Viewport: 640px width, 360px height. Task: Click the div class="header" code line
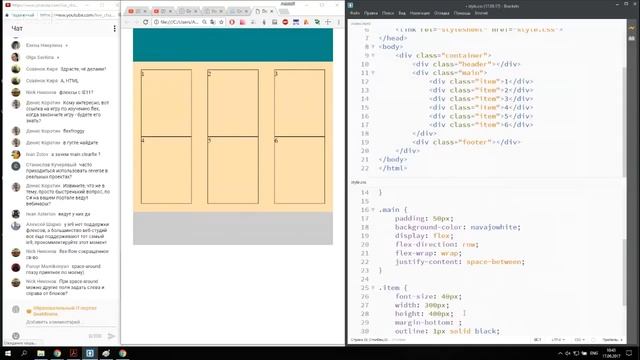point(467,64)
